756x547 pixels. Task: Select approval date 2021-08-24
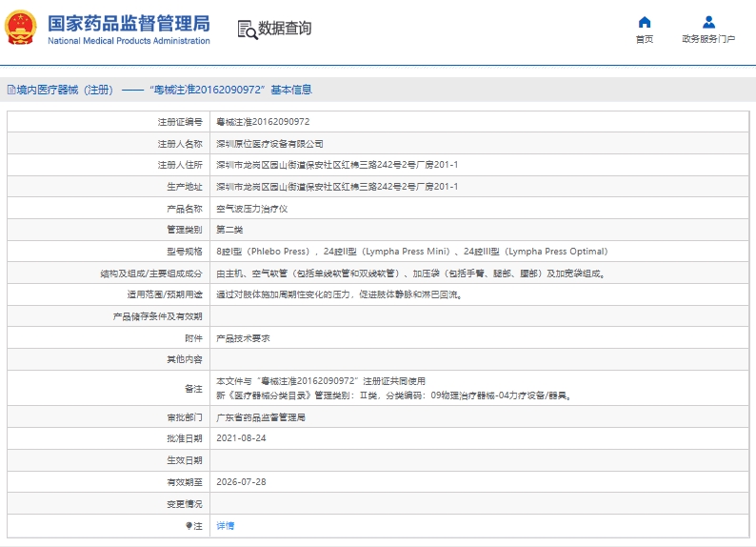coord(241,438)
